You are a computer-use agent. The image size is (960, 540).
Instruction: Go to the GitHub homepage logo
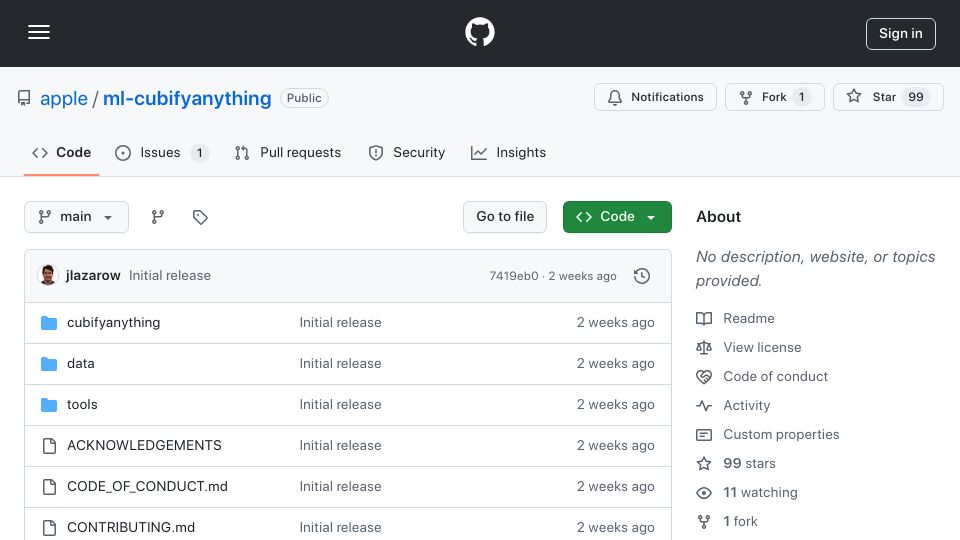pos(479,32)
